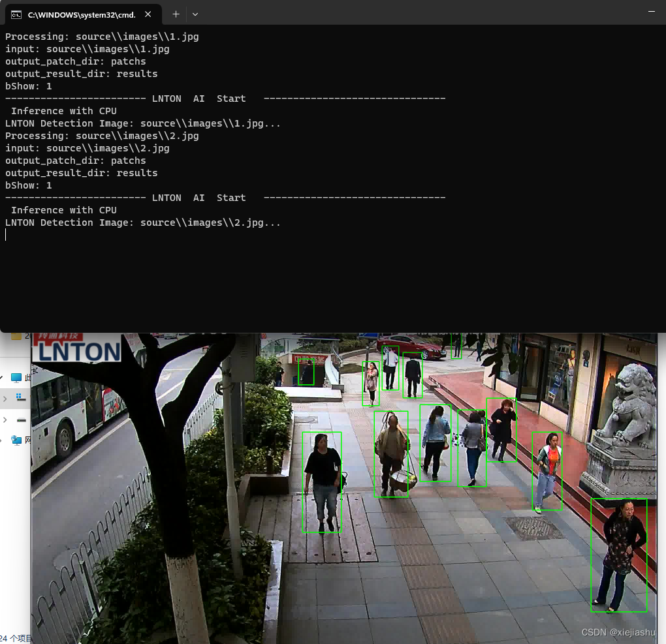Click the network icon in Explorer sidebar
Screen dimensions: 666x644
(16, 440)
